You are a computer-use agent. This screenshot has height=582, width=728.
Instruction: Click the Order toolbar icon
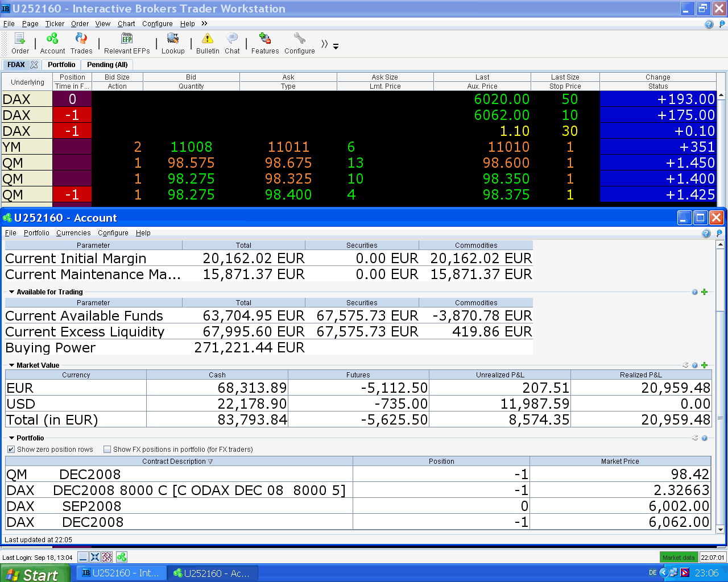click(20, 39)
